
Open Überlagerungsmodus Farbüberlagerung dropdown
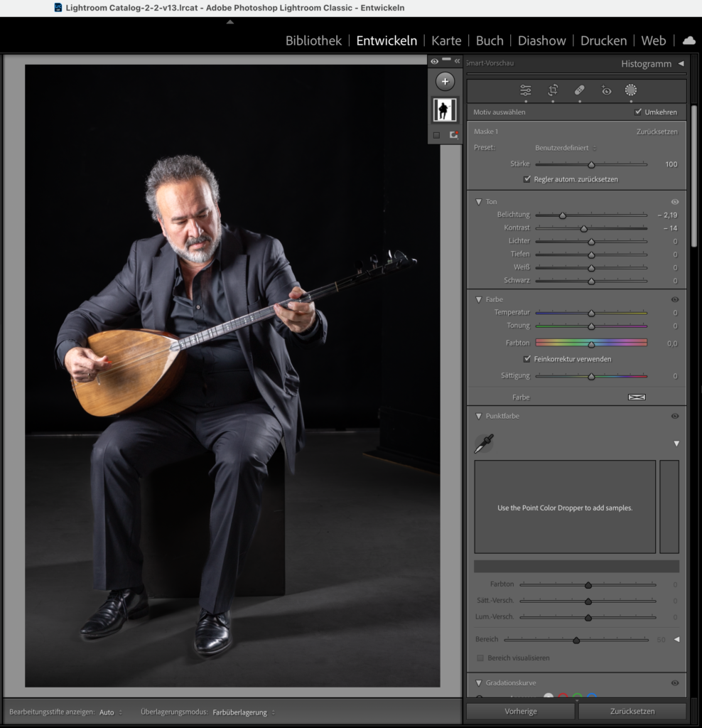[244, 712]
